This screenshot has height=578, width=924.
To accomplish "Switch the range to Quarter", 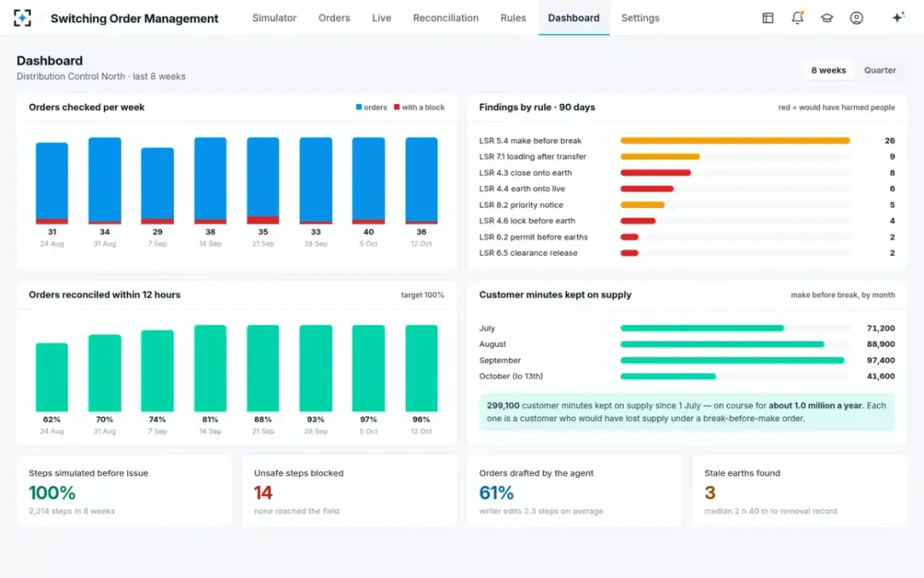I will [879, 70].
